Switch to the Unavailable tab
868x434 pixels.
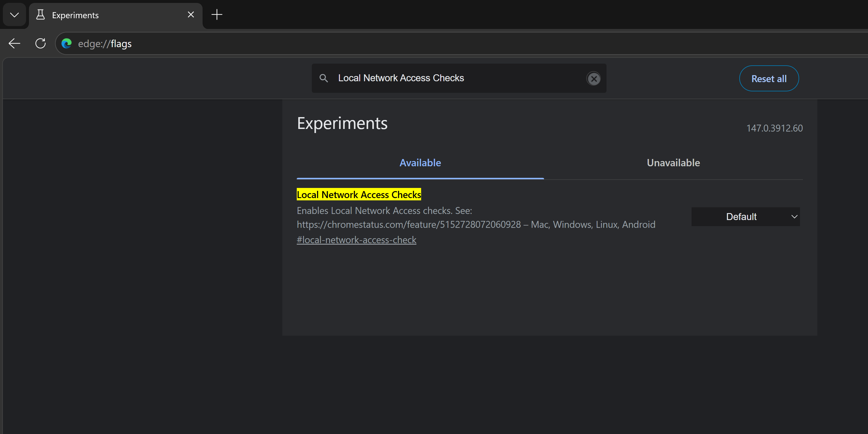click(x=673, y=163)
